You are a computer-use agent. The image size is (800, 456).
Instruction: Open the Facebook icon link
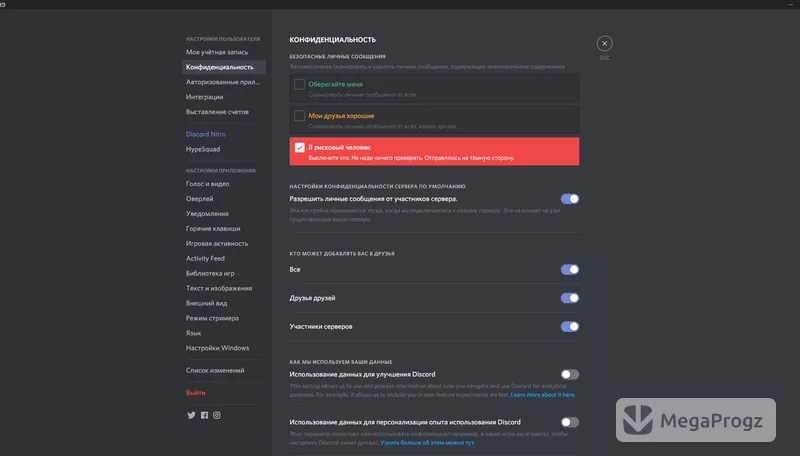tap(204, 415)
